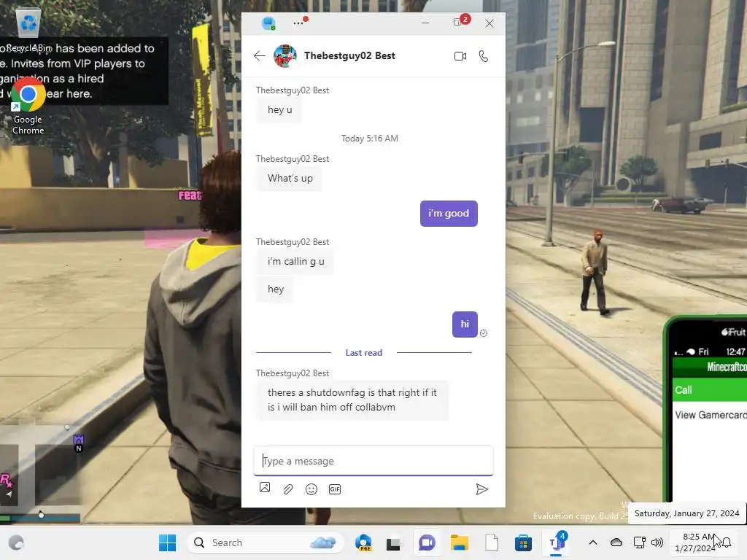The image size is (747, 560).
Task: Start a video call with Thebestguy02 Best
Action: pyautogui.click(x=460, y=56)
